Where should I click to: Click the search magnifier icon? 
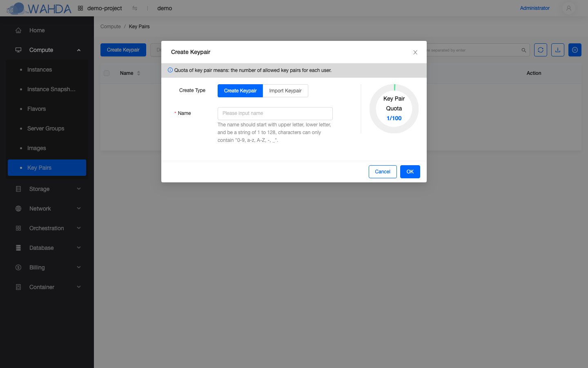tap(523, 50)
